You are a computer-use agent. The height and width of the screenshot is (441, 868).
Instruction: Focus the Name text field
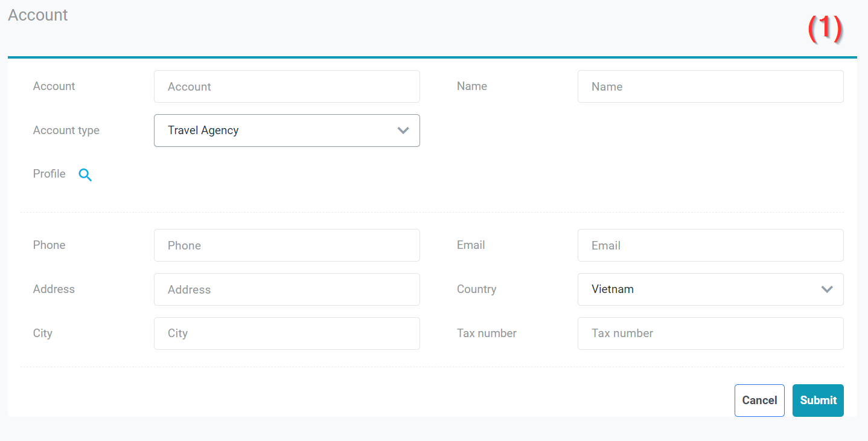coord(710,86)
